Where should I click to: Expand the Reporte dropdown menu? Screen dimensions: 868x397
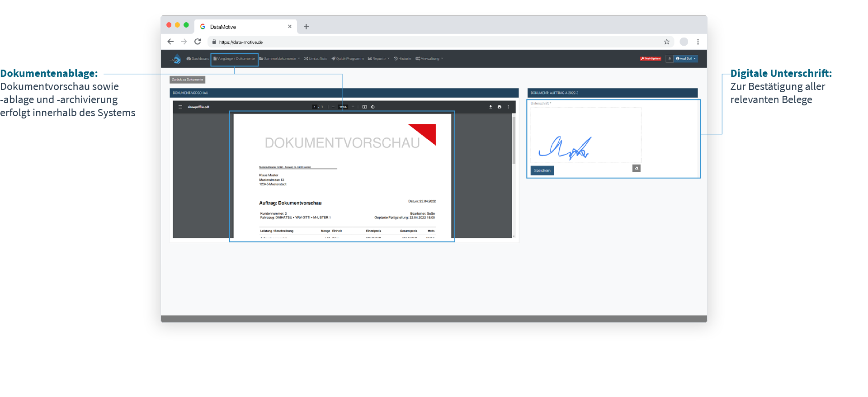pos(379,59)
